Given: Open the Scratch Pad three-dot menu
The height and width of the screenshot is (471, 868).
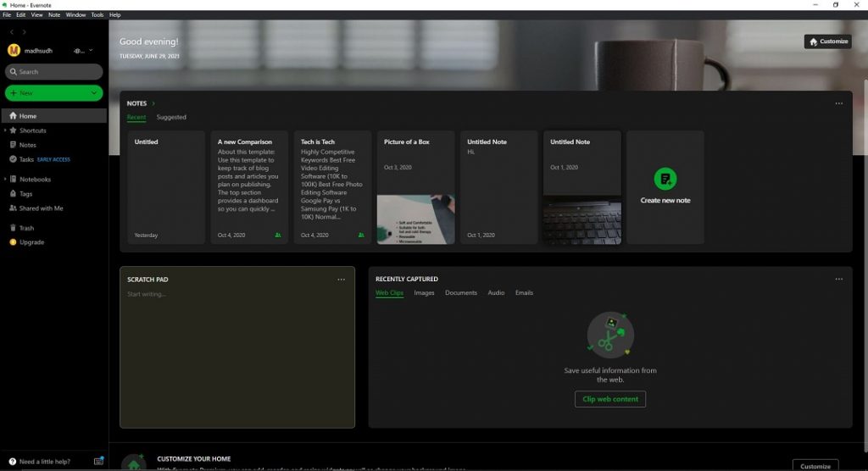Looking at the screenshot, I should [x=341, y=280].
